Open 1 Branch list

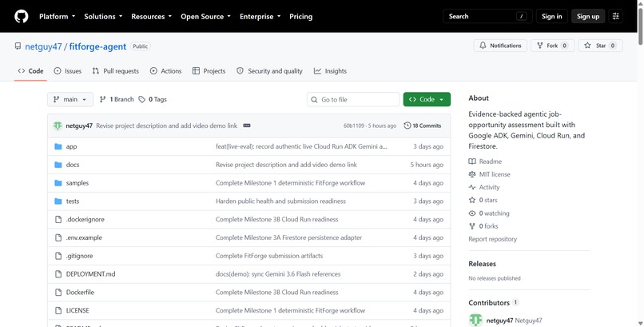pyautogui.click(x=117, y=99)
